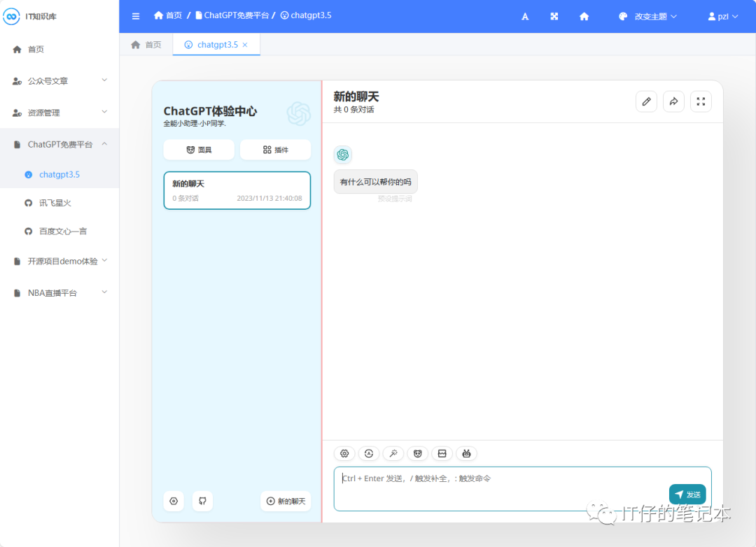Click the IT知识库 logo
The height and width of the screenshot is (547, 756).
pos(30,16)
